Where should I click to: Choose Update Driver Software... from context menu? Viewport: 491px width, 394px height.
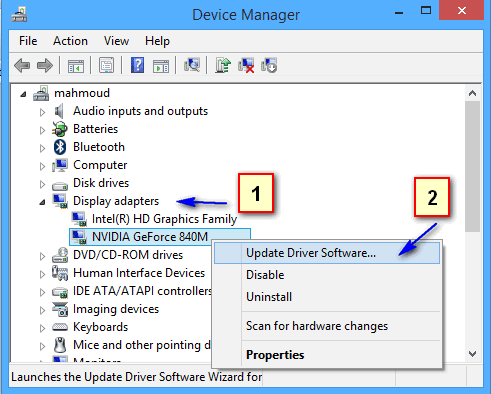point(327,253)
